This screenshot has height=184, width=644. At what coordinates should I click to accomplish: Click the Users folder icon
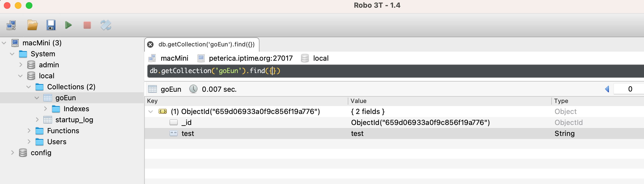[x=39, y=142]
